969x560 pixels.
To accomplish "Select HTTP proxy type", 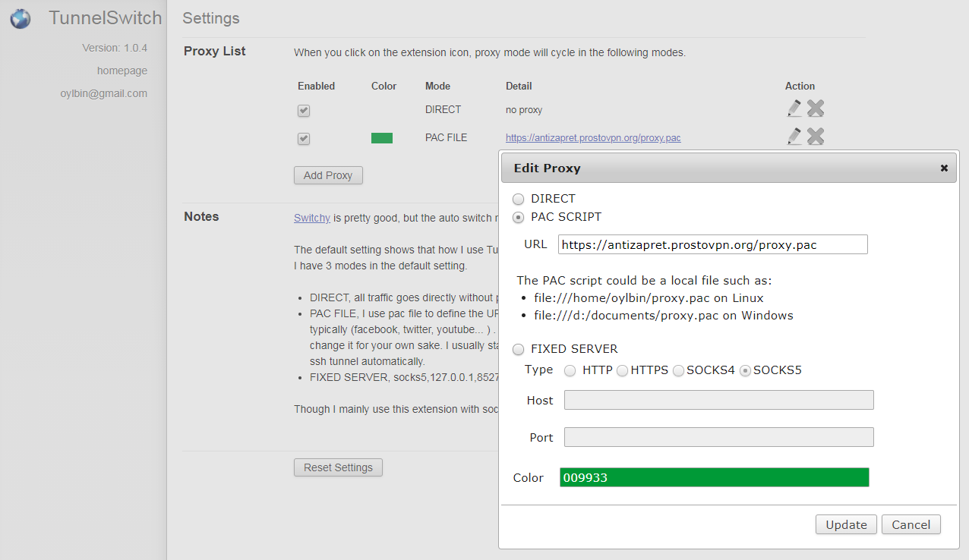I will (x=570, y=371).
